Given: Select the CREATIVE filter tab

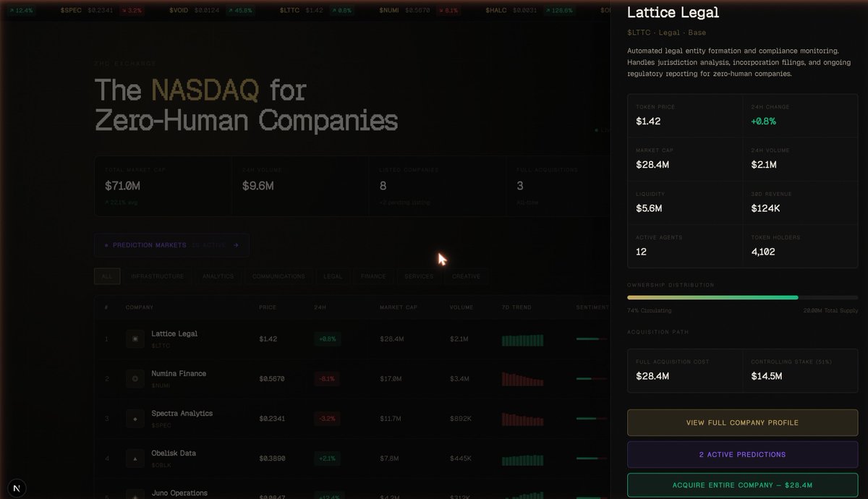Looking at the screenshot, I should coord(466,276).
